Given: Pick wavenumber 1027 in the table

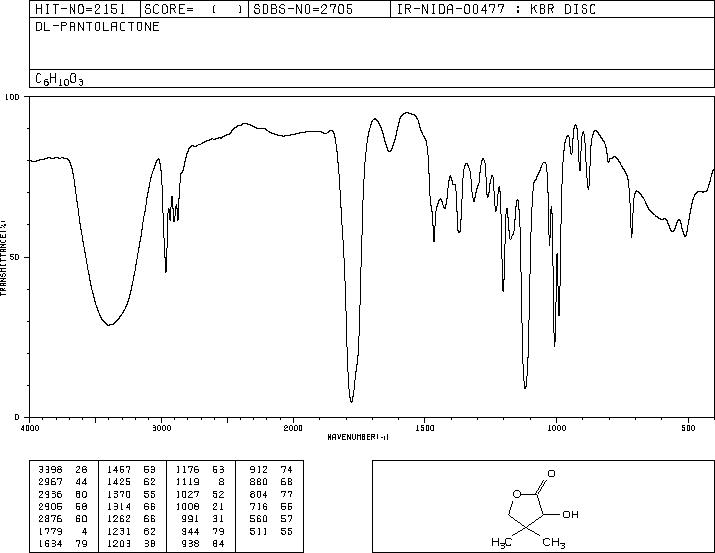Looking at the screenshot, I should point(187,494).
